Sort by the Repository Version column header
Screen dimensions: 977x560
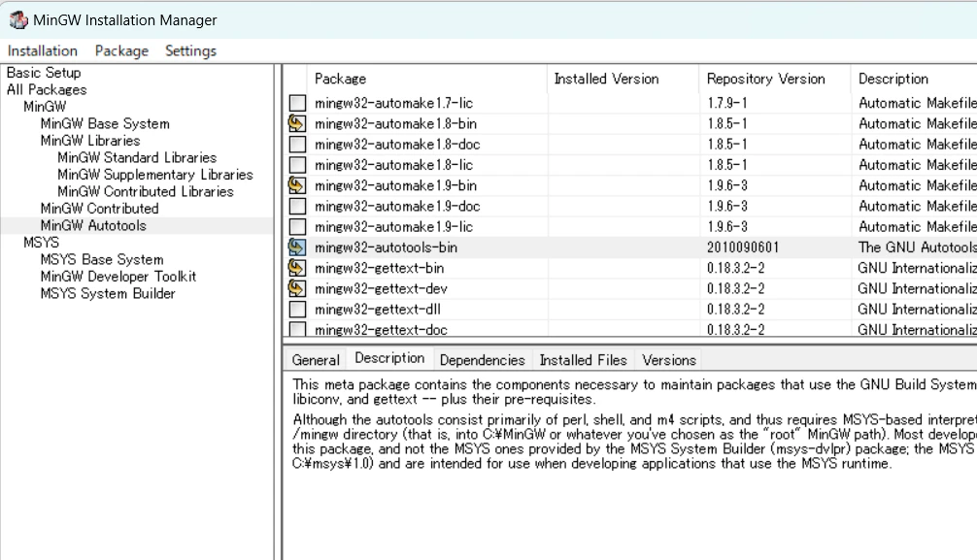tap(775, 80)
